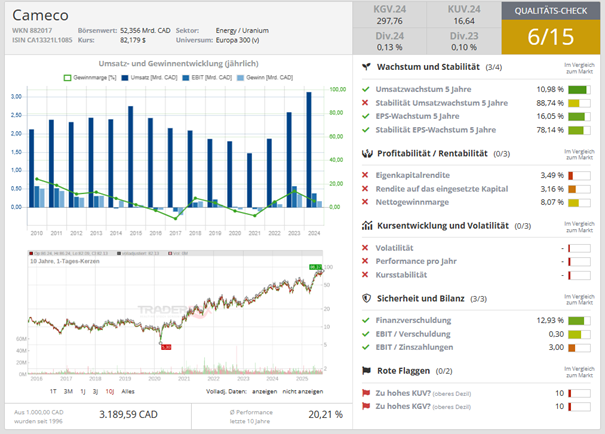
Task: Click the plant icon beside Wachstum und Stabilität
Action: click(366, 67)
